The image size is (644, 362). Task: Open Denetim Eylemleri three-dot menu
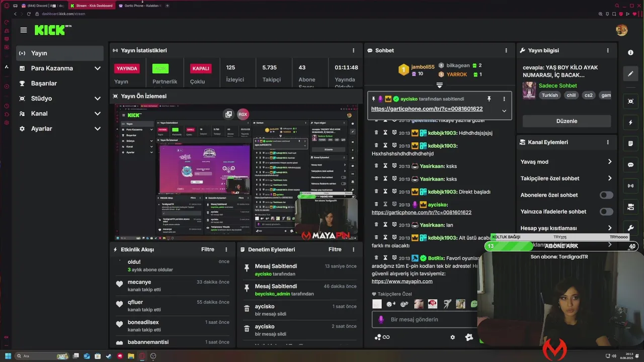354,249
